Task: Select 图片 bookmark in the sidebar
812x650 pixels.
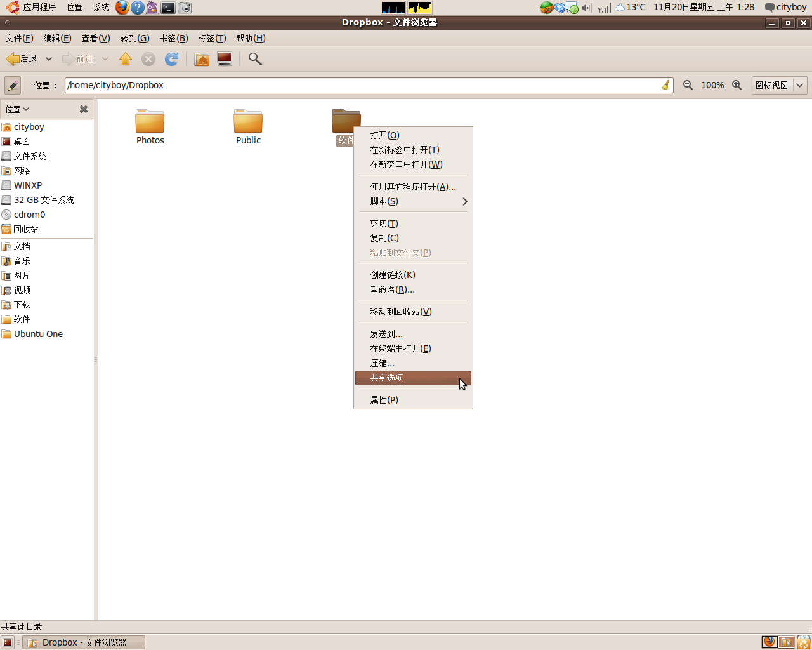Action: click(x=47, y=275)
